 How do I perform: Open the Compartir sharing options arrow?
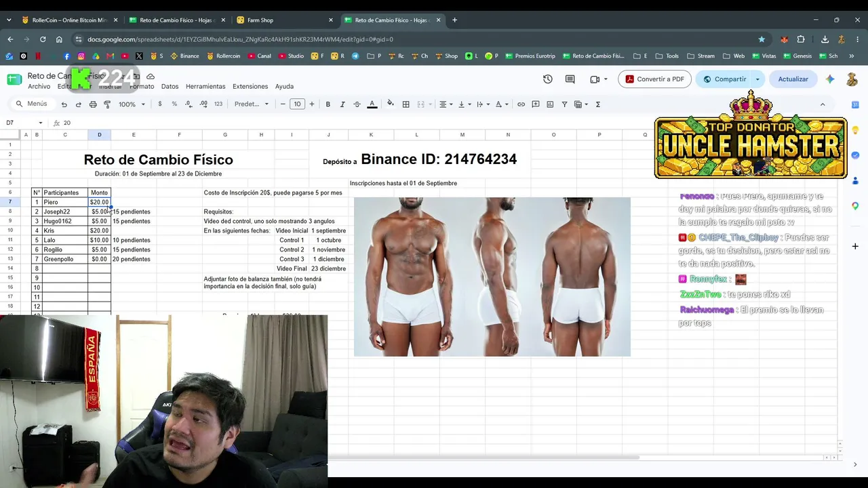point(757,79)
